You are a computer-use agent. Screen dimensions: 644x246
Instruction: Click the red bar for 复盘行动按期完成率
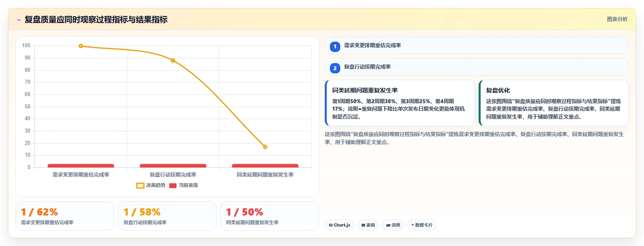[173, 166]
